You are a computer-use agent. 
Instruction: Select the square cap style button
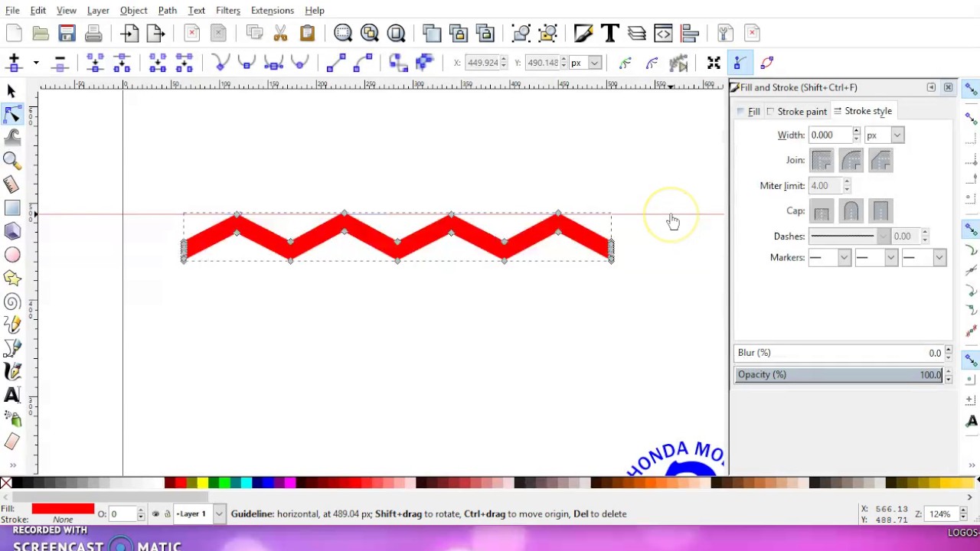(880, 211)
